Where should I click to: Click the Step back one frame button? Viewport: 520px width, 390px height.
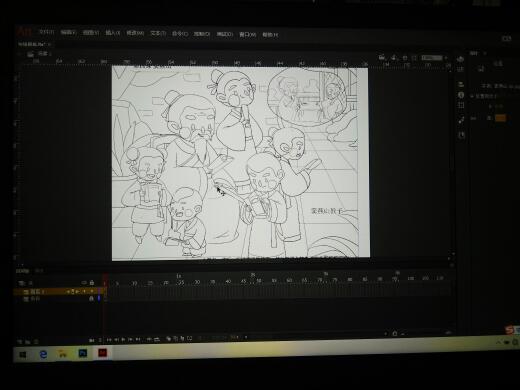pyautogui.click(x=116, y=340)
